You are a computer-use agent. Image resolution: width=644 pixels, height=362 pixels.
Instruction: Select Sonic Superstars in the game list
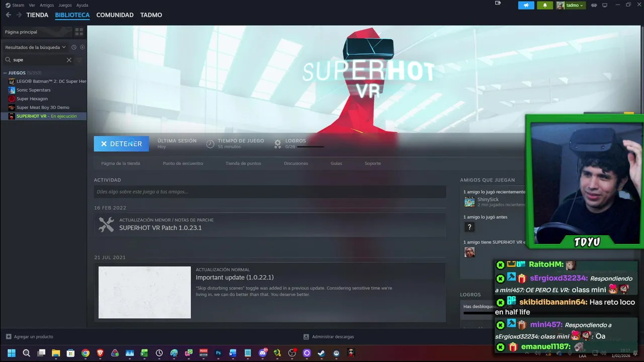33,90
